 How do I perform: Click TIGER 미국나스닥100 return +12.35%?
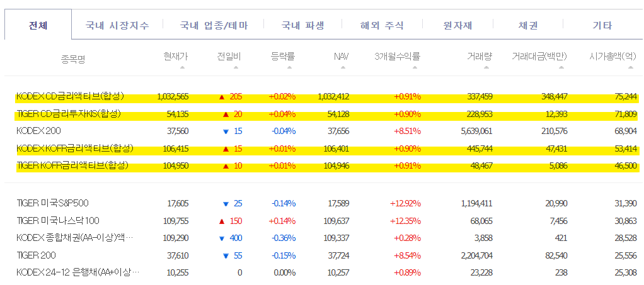click(x=405, y=221)
